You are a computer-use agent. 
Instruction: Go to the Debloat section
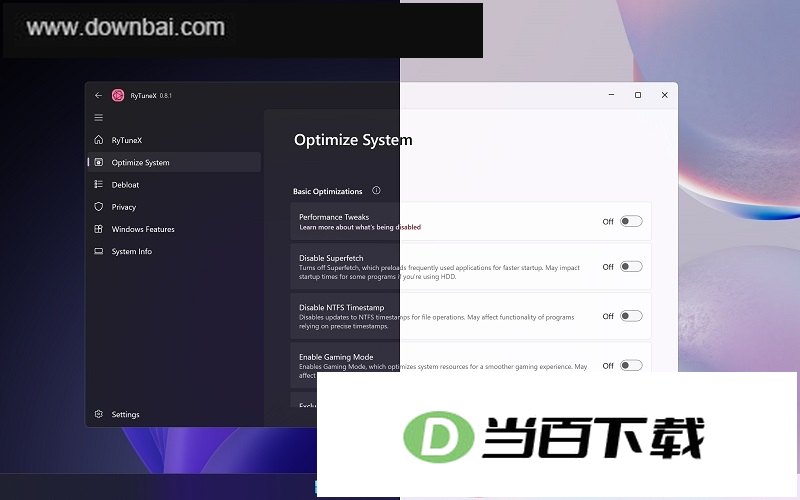tap(174, 185)
